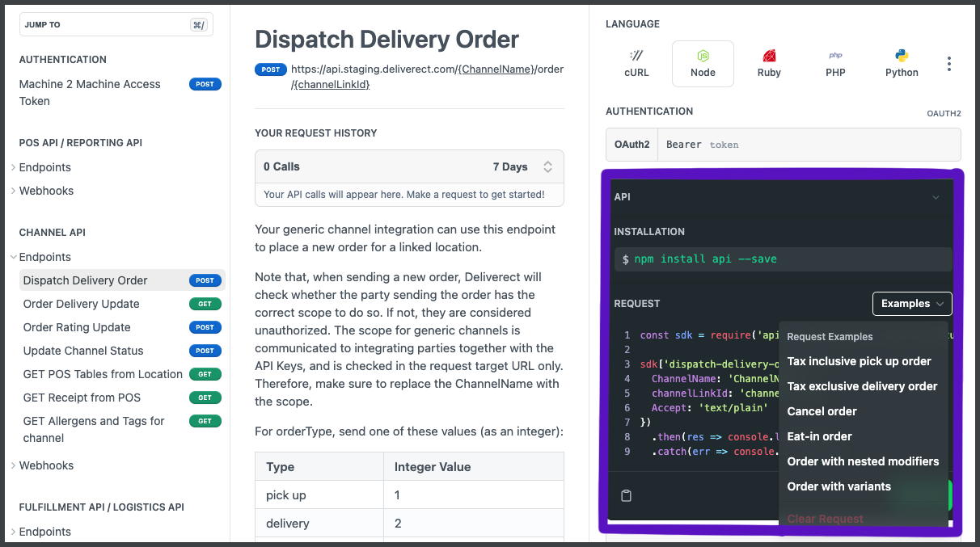The image size is (980, 547).
Task: Click the OAuth2 label in authentication
Action: coord(632,145)
